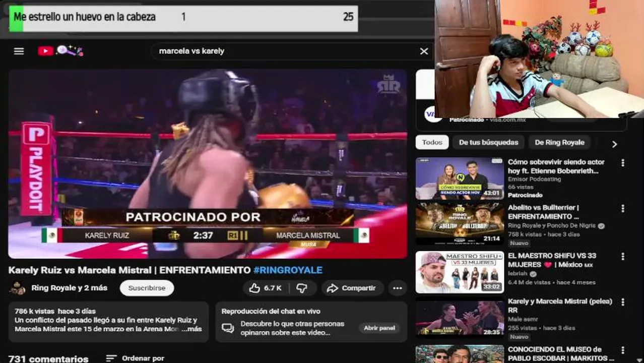Open options for Abelito vs Bullterrier video
Viewport: 644px width, 363px height.
click(623, 209)
